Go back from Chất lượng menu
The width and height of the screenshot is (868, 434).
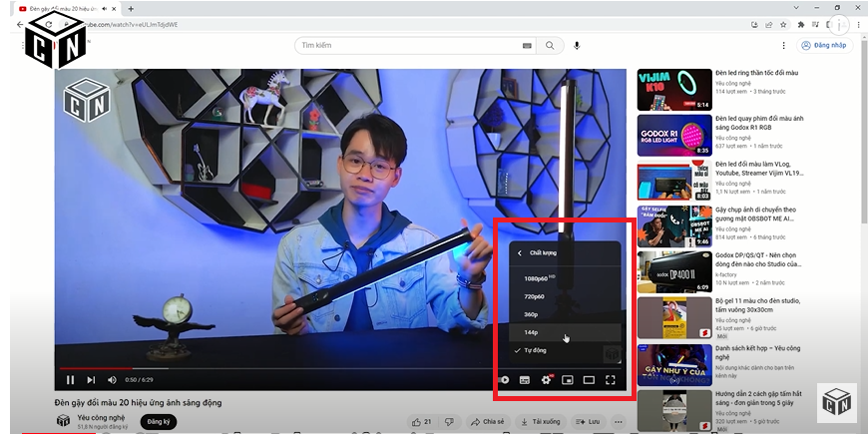520,253
